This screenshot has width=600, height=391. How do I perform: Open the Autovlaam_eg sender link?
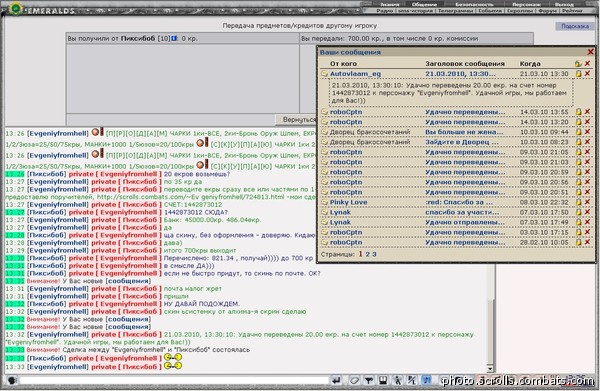pyautogui.click(x=355, y=73)
